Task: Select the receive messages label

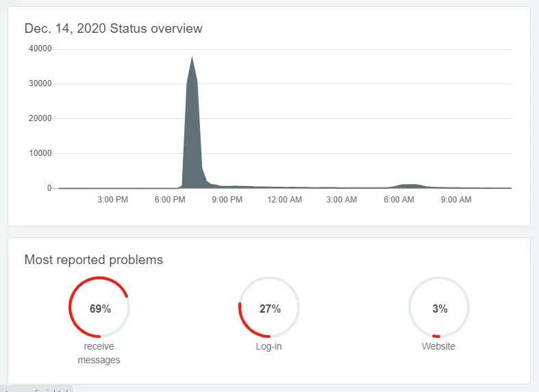Action: coord(99,353)
